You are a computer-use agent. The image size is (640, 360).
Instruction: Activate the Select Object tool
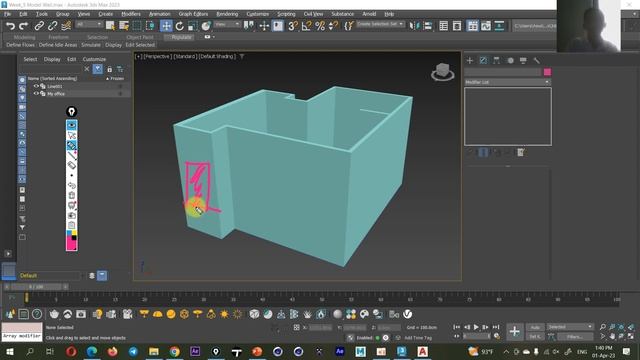point(110,26)
